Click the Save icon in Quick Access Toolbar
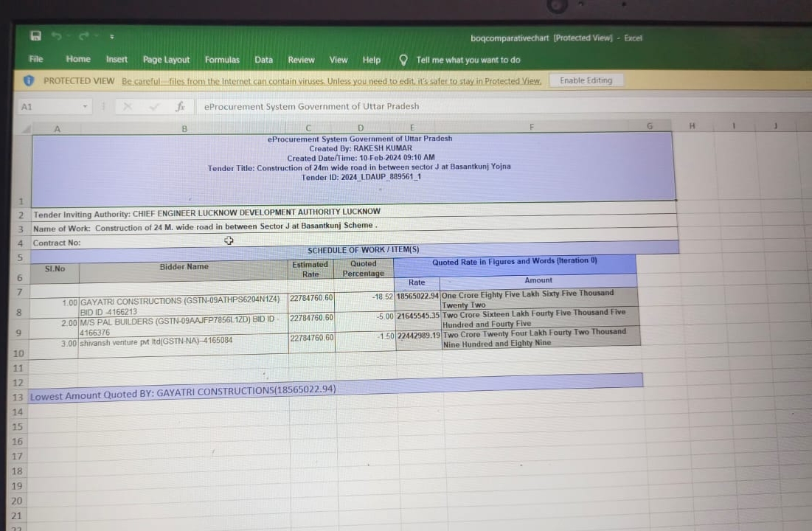 click(35, 35)
